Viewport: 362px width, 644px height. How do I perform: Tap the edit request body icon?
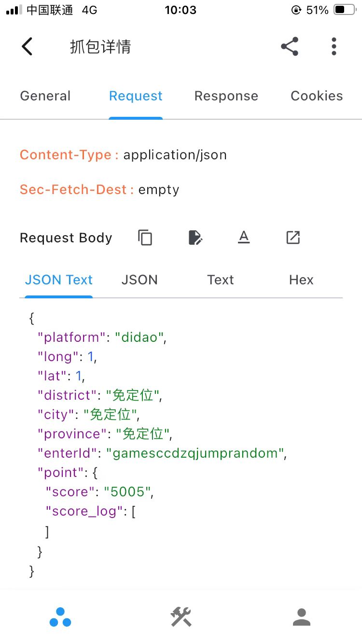[x=195, y=238]
